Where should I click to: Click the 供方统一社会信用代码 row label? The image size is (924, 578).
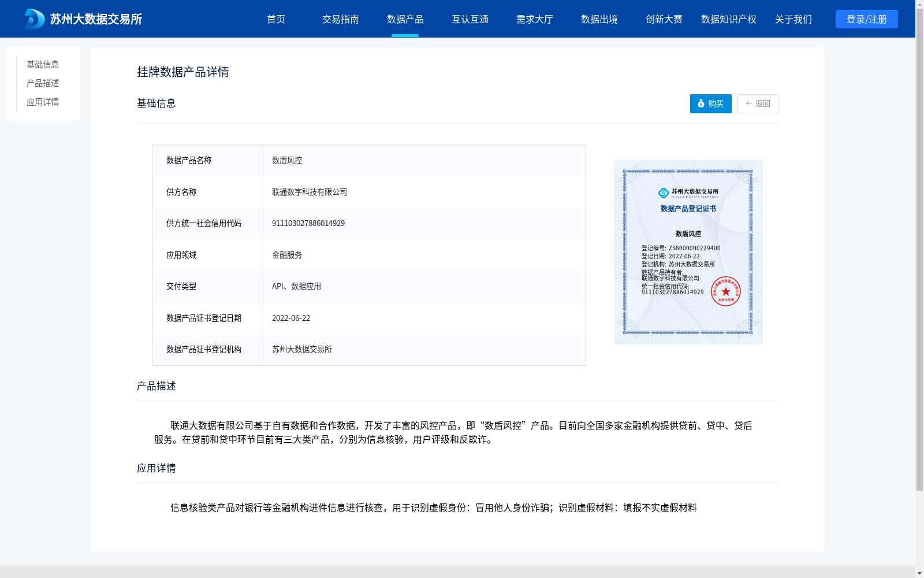pos(204,224)
